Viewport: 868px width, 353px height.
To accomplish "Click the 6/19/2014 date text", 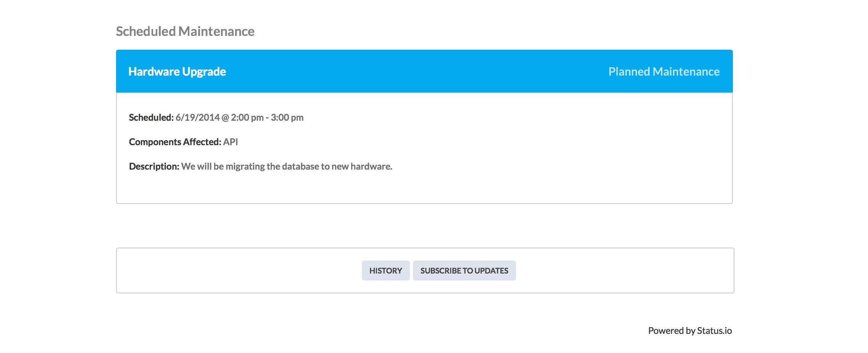I will tap(198, 117).
